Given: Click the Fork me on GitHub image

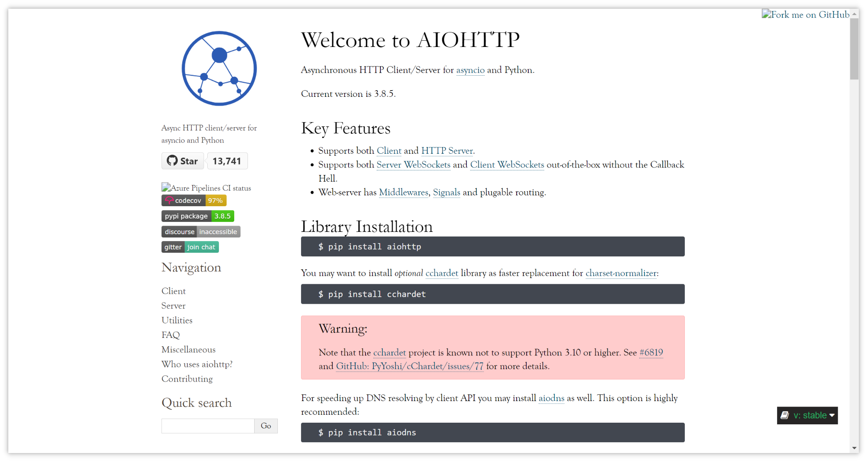Looking at the screenshot, I should pyautogui.click(x=806, y=15).
